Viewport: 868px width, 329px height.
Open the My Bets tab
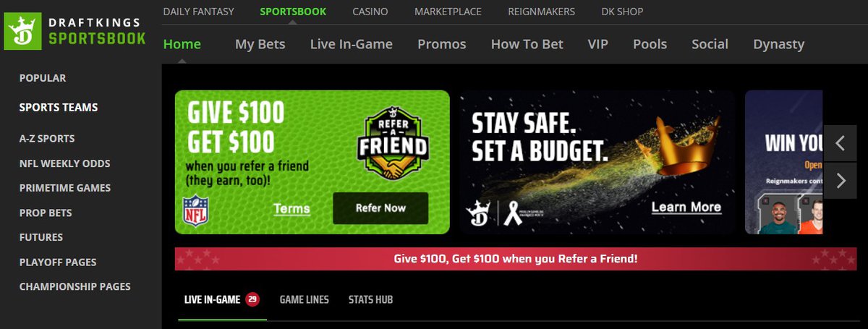pyautogui.click(x=260, y=44)
